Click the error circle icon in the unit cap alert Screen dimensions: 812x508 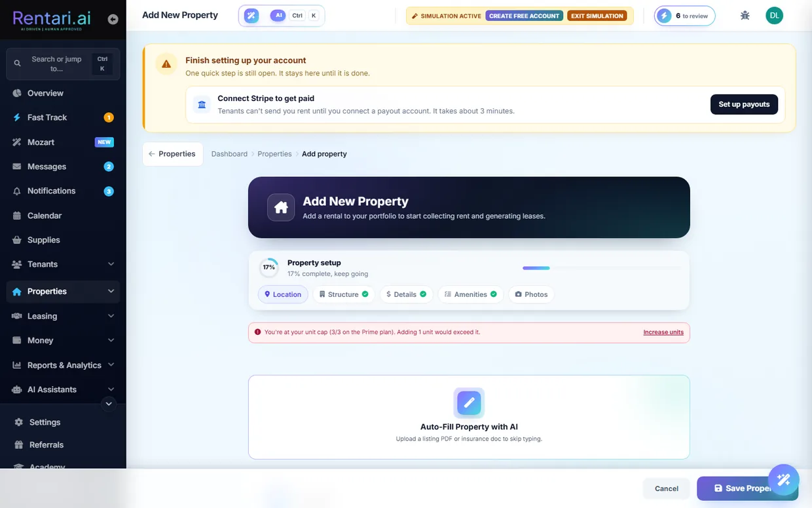257,332
